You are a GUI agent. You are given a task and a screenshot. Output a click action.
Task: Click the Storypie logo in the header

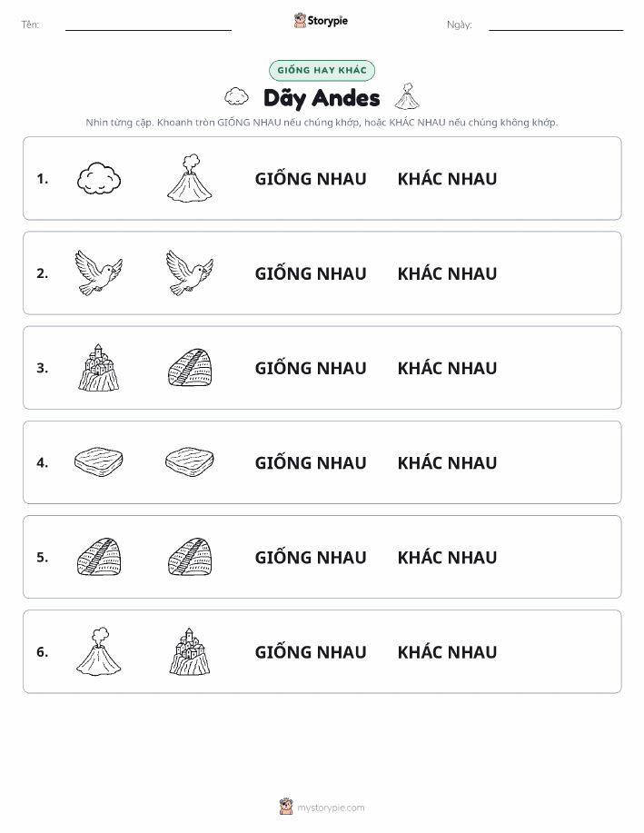tap(321, 21)
